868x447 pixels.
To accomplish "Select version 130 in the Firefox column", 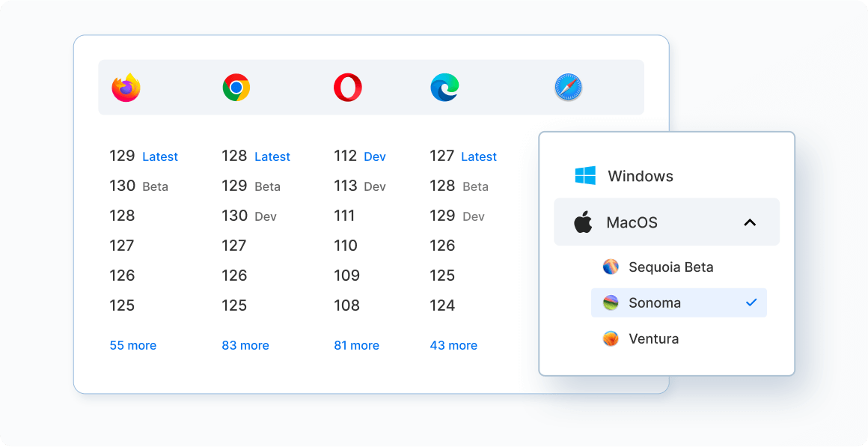I will [x=122, y=186].
